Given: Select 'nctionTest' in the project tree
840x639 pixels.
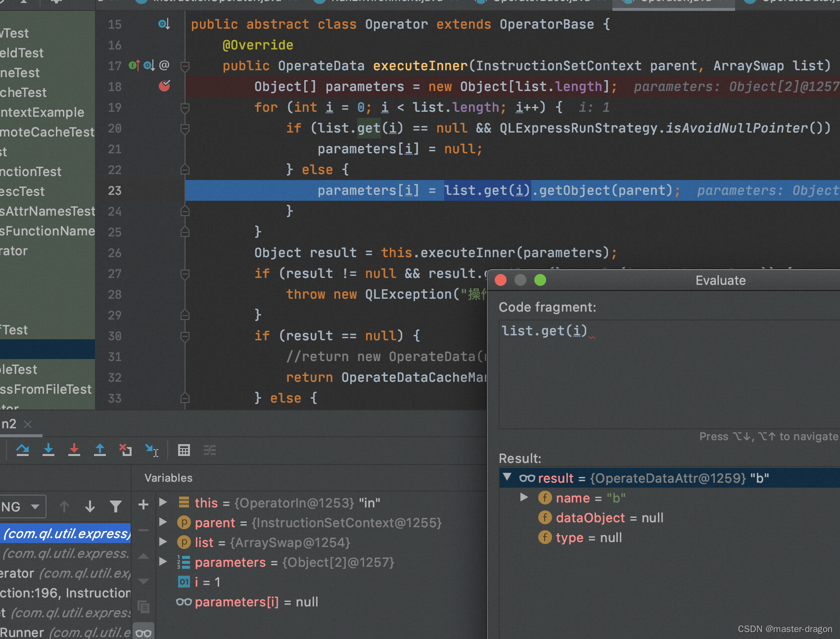Looking at the screenshot, I should (31, 172).
